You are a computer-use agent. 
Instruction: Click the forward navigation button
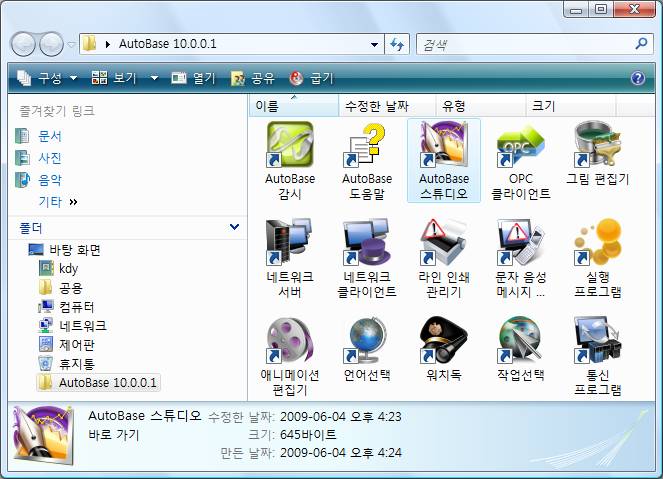(x=51, y=44)
